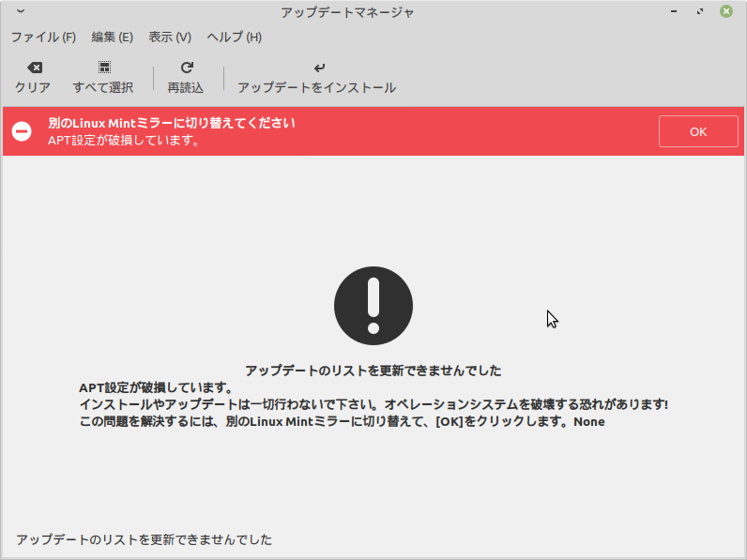Image resolution: width=747 pixels, height=560 pixels.
Task: Reload the update list with 再読込
Action: coord(186,78)
